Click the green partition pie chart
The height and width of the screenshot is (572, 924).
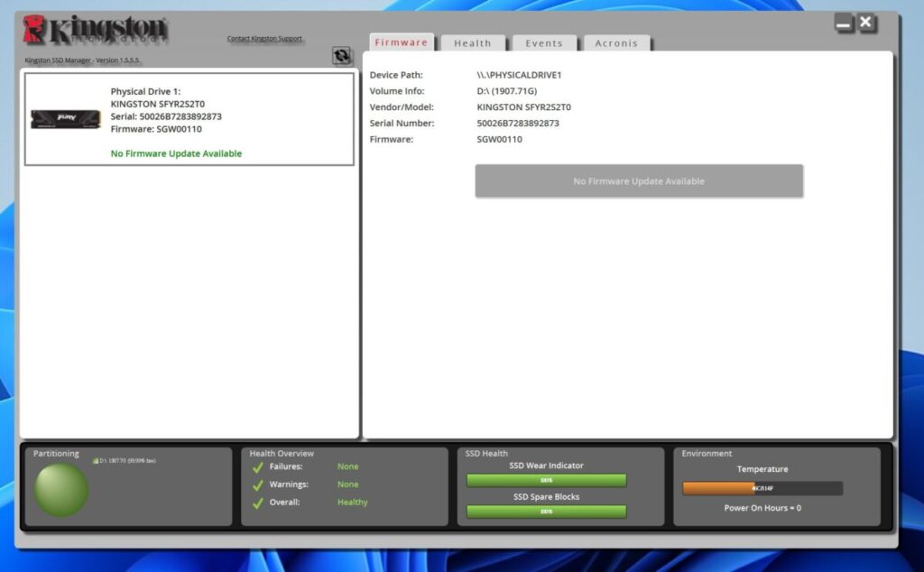point(61,490)
